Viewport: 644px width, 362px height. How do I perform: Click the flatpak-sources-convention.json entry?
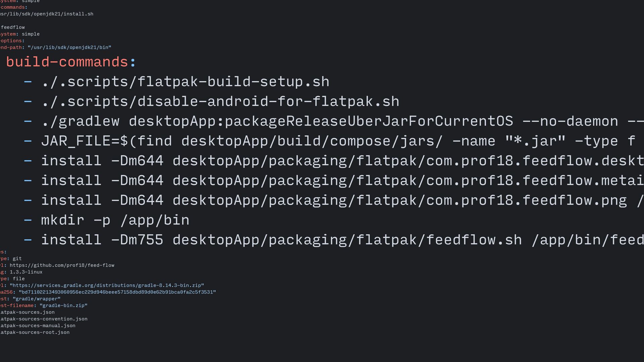(x=44, y=319)
